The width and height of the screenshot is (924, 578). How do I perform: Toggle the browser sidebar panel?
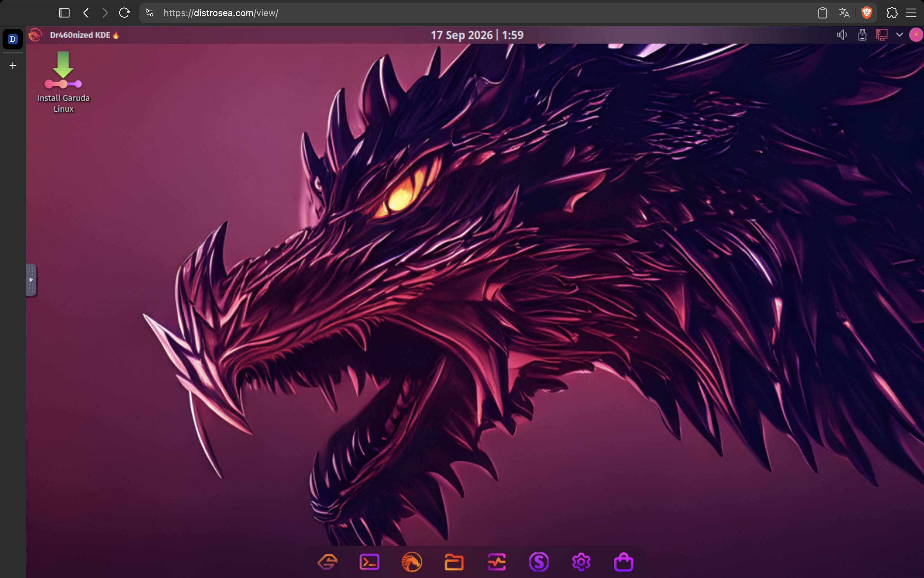click(x=64, y=13)
